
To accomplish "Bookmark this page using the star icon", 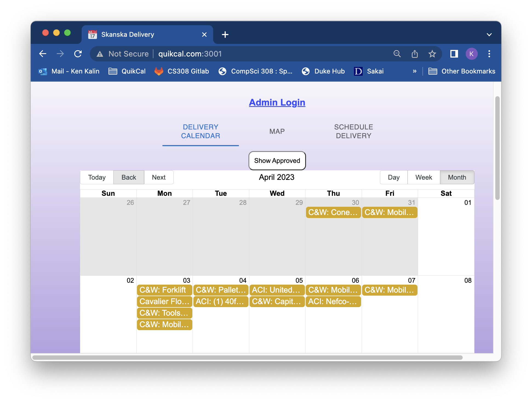I will 432,54.
